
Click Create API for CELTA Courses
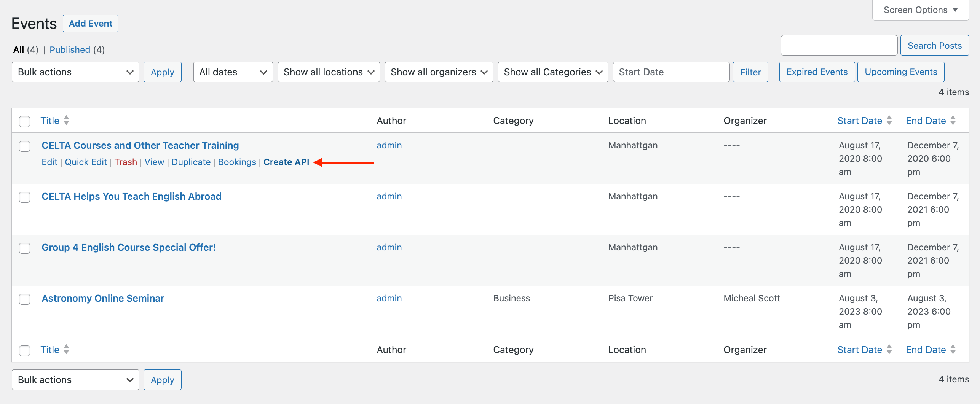[x=286, y=162]
